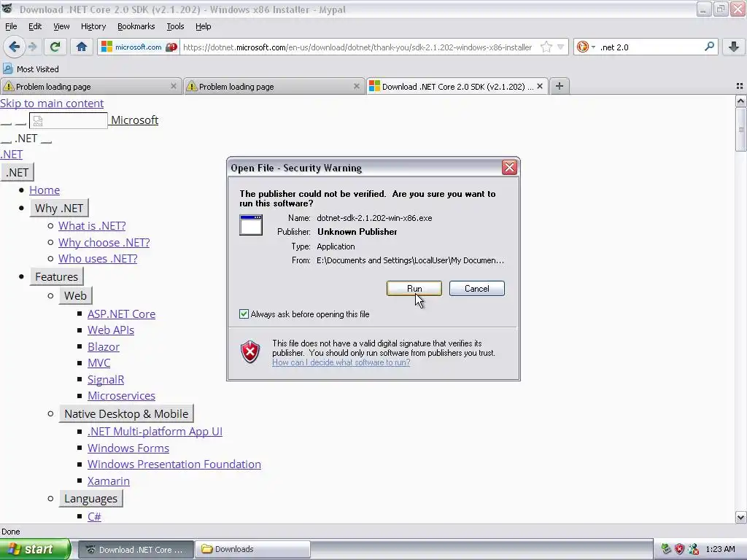Bookmark this page with the star icon

coord(546,47)
